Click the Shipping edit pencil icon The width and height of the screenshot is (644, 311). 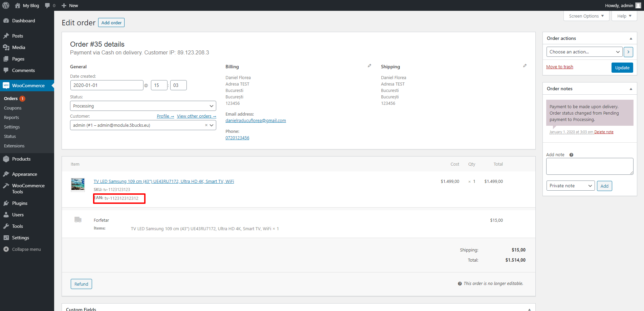pyautogui.click(x=525, y=66)
